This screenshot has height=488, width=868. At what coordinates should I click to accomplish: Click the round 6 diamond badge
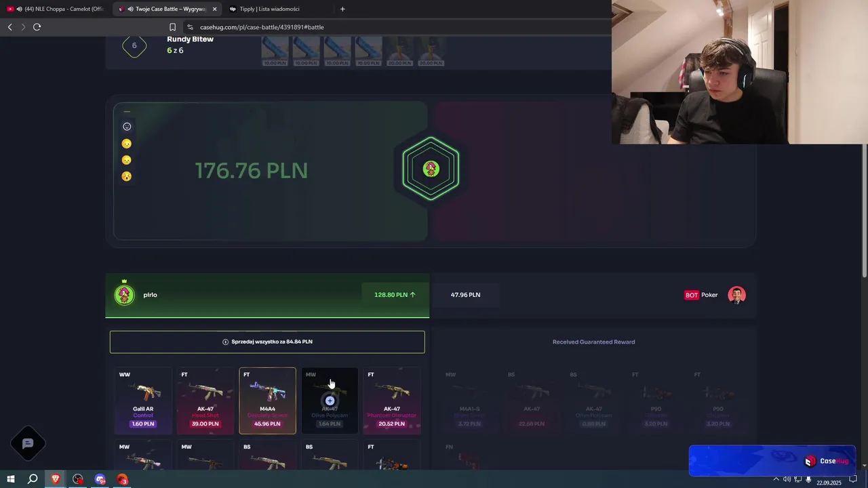(x=134, y=45)
